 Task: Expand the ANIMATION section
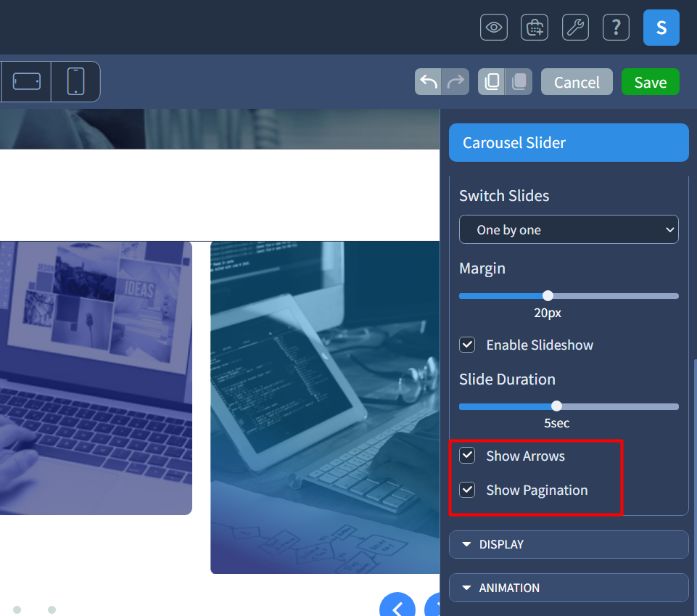click(569, 588)
